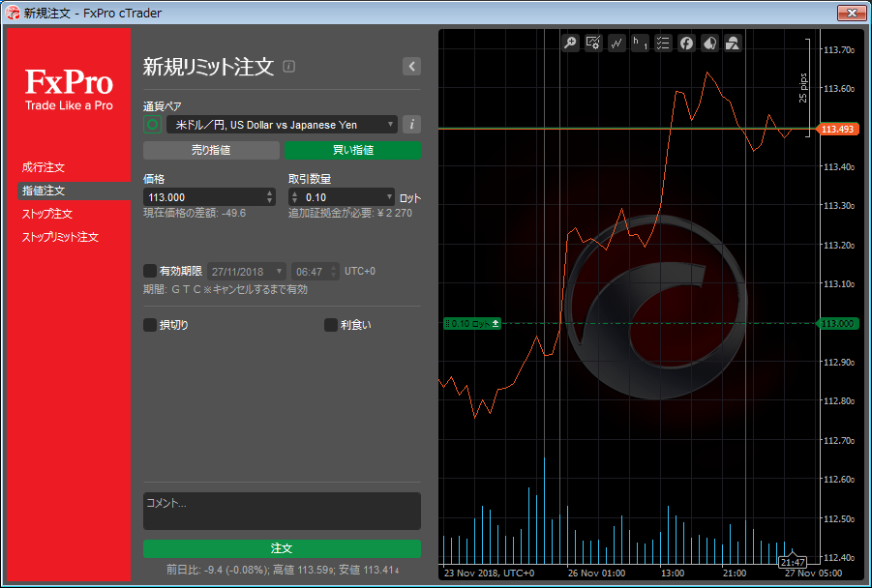Open the h1 timeframe selector

click(x=640, y=43)
